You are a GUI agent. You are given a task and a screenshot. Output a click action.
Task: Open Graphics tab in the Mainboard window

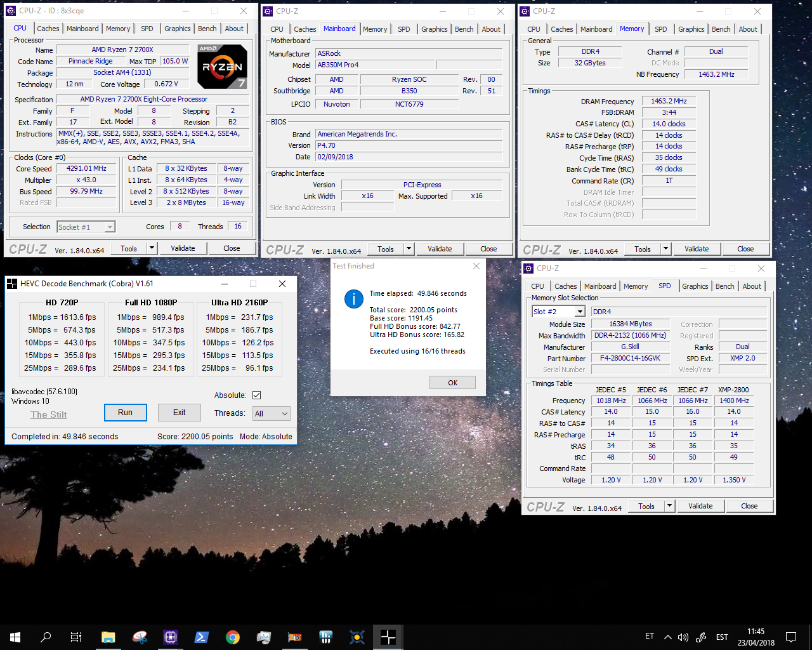coord(435,29)
